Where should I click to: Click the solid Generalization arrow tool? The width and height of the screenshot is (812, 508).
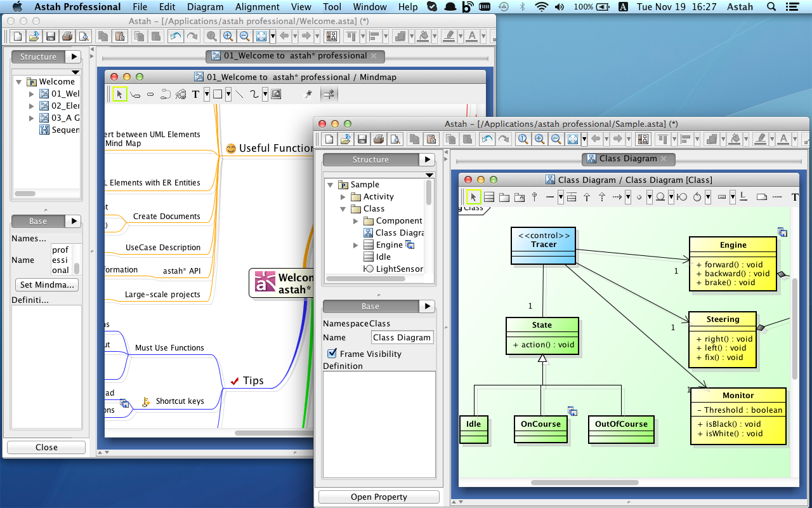(x=587, y=197)
